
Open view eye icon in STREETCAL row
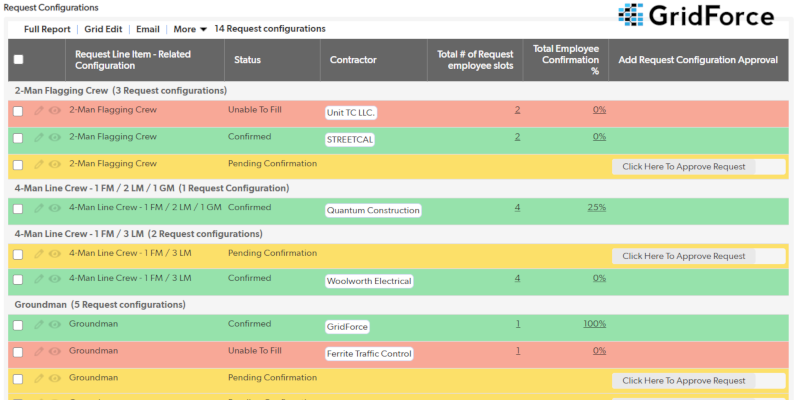pos(55,137)
